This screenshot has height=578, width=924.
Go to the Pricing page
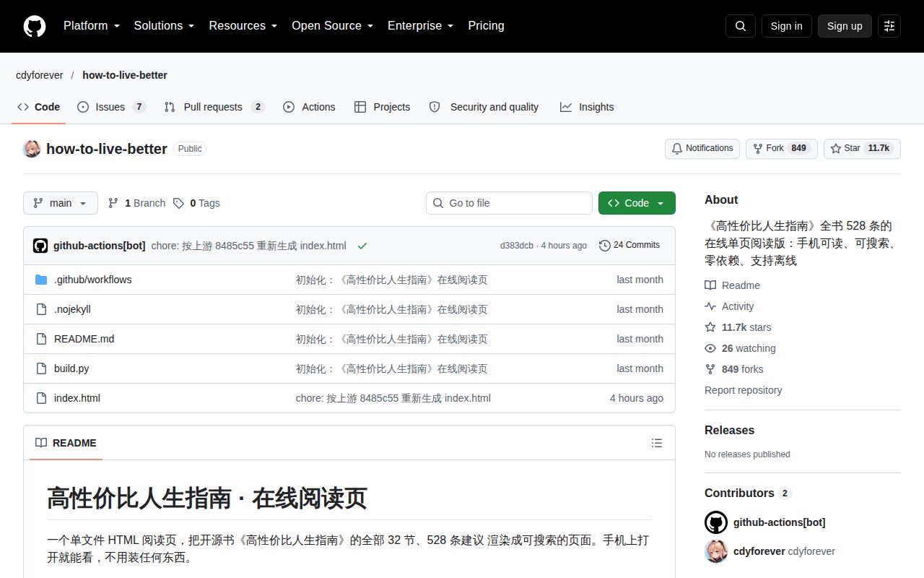486,26
